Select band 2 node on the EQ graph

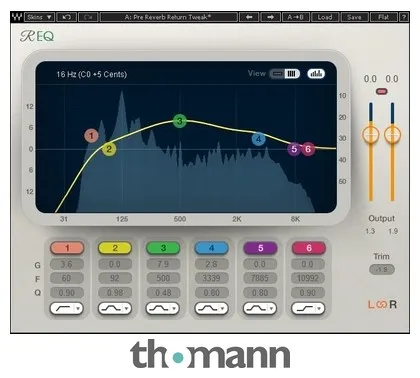pyautogui.click(x=109, y=149)
